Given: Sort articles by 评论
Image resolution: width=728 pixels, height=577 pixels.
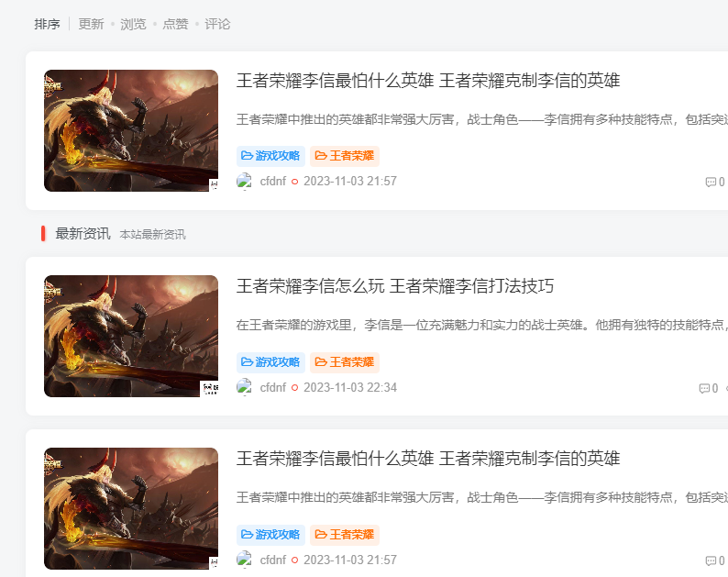Looking at the screenshot, I should [217, 24].
